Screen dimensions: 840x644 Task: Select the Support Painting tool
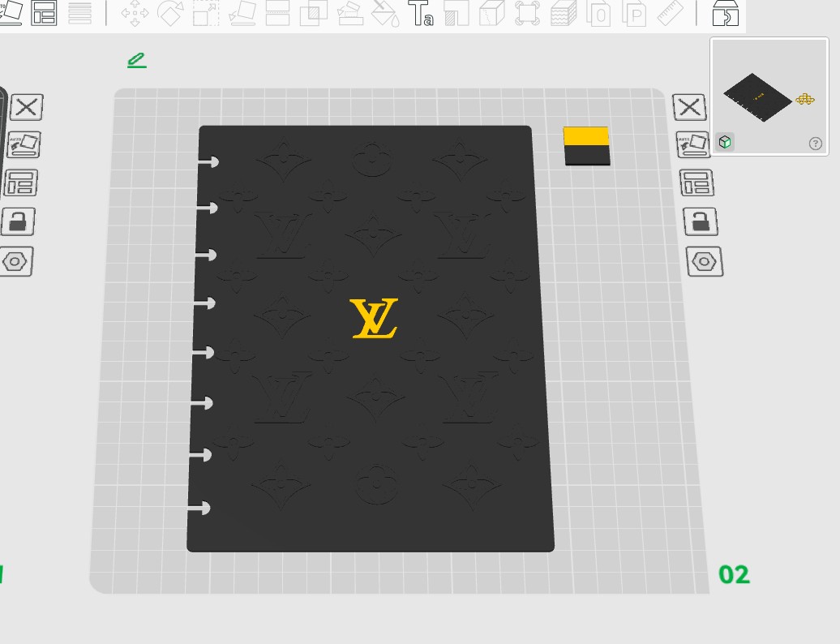349,13
